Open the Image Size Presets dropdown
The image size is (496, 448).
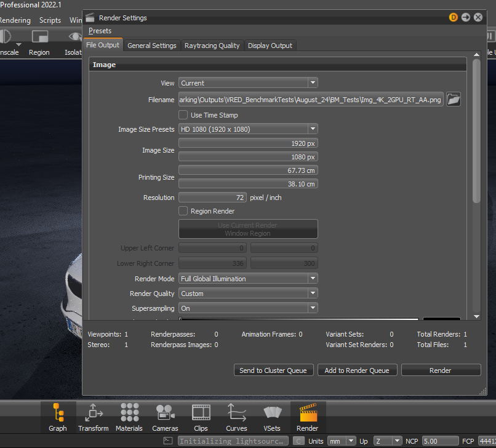248,129
